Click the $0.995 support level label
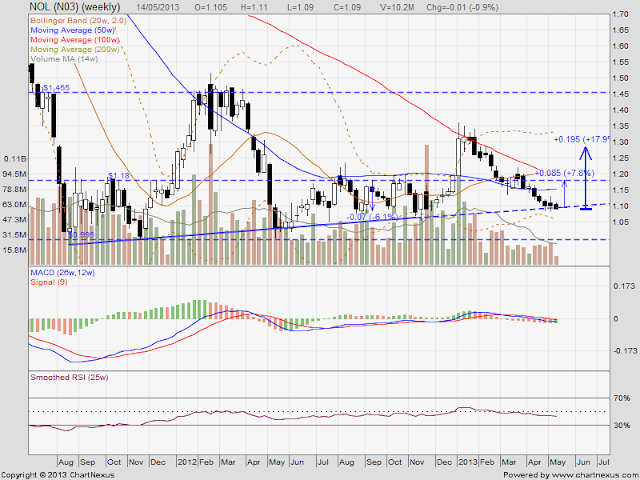The image size is (640, 480). point(81,235)
